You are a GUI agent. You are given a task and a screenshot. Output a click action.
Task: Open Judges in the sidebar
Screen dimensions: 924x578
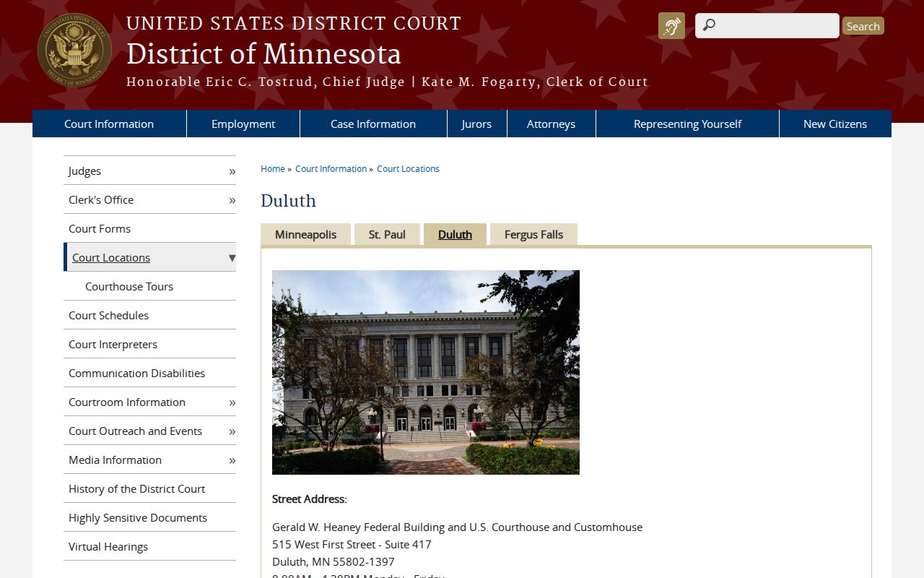tap(84, 171)
